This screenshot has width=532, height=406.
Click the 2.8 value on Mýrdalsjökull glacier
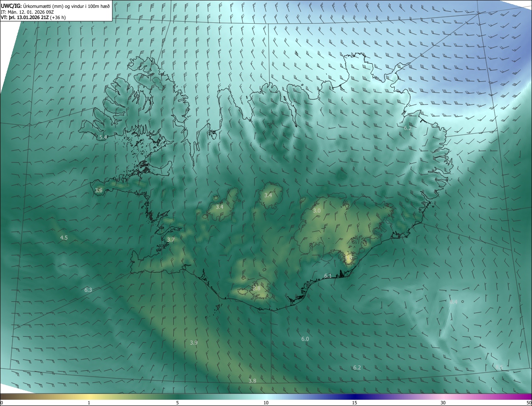(256, 288)
